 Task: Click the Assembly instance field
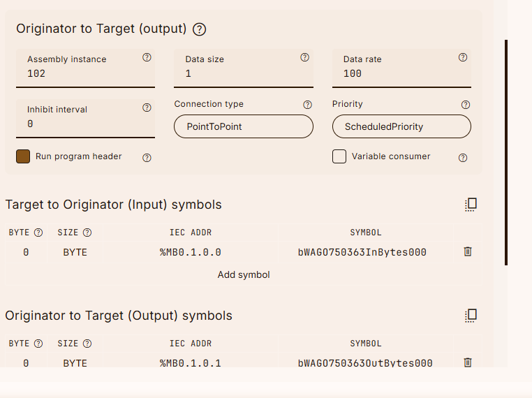tap(85, 73)
